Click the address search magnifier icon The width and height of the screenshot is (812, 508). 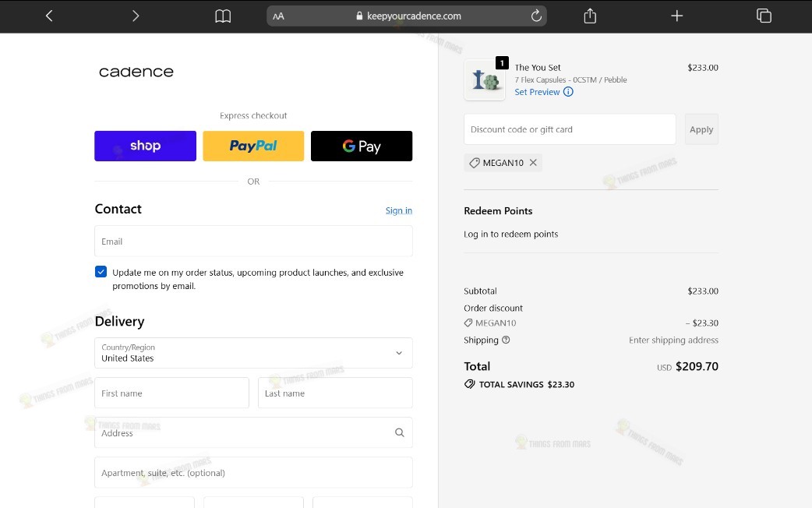point(399,432)
